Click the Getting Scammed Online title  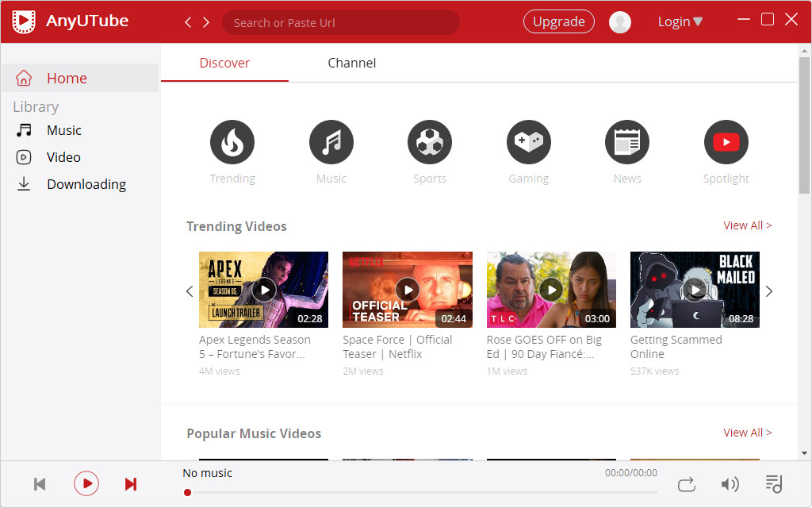[x=676, y=347]
